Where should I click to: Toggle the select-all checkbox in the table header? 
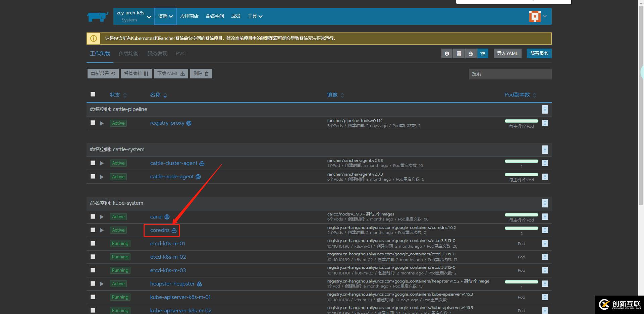coord(93,94)
